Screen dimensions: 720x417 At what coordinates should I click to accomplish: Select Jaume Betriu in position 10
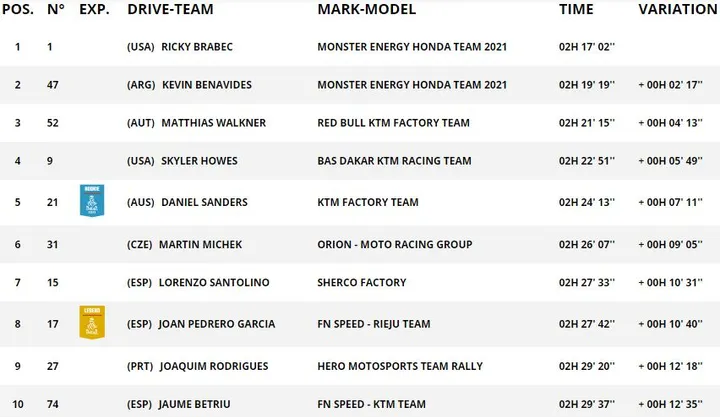[194, 404]
